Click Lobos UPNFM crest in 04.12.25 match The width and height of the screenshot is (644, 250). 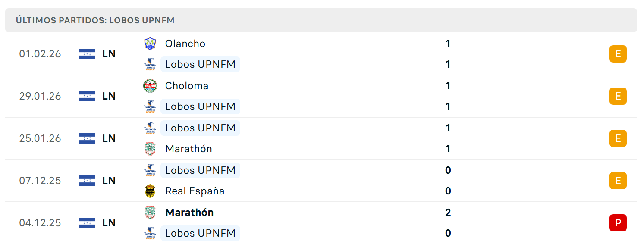(150, 233)
